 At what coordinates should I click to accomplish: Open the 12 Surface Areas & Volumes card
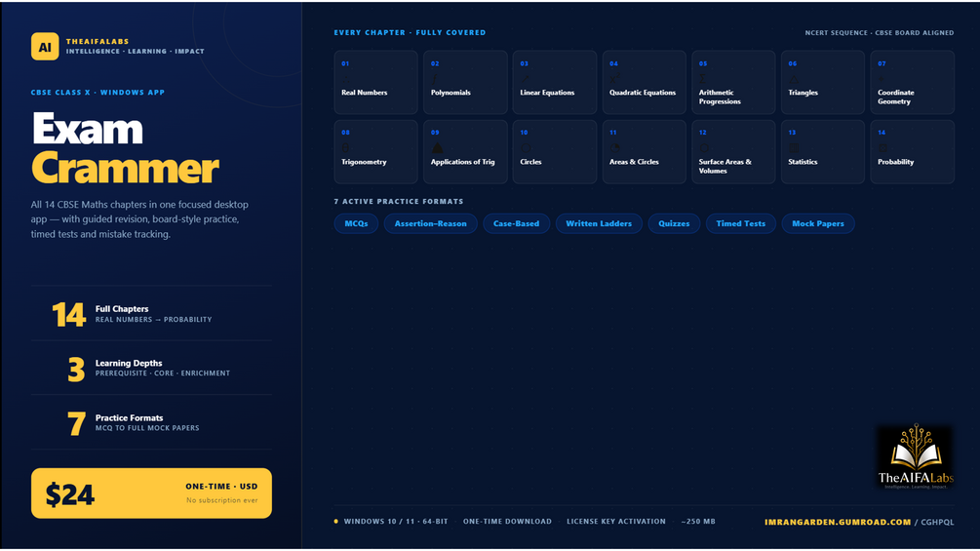pos(733,152)
